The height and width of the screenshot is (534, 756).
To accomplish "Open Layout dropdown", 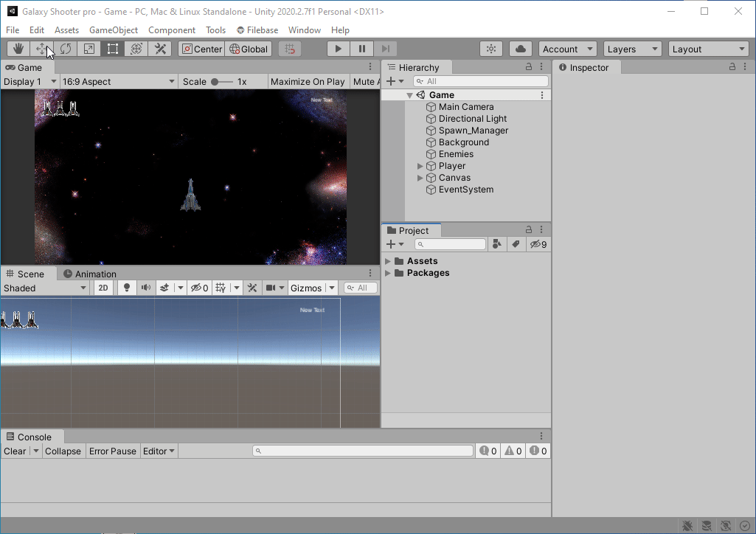I will [x=708, y=49].
